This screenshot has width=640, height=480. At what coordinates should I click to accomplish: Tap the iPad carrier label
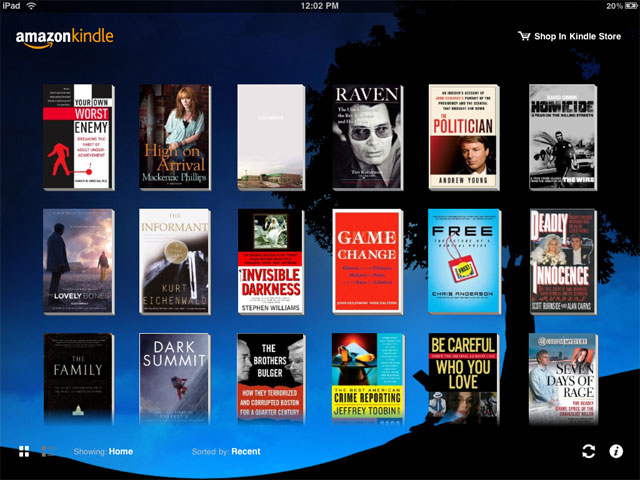(11, 6)
